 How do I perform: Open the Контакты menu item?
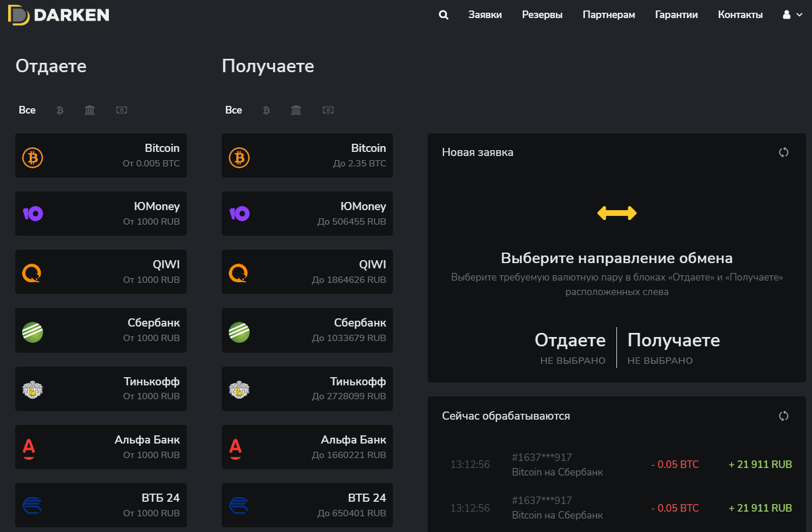tap(740, 15)
